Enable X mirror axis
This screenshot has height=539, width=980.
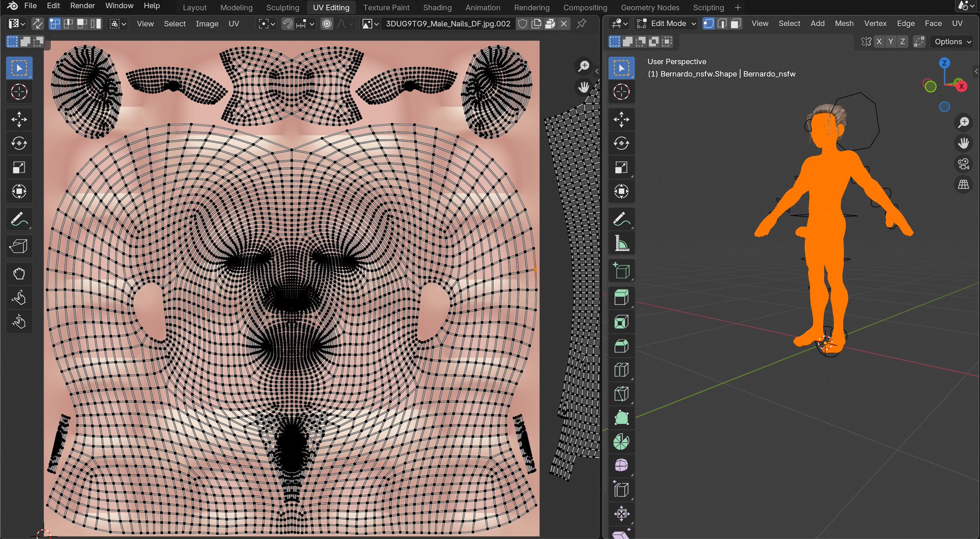pos(879,42)
